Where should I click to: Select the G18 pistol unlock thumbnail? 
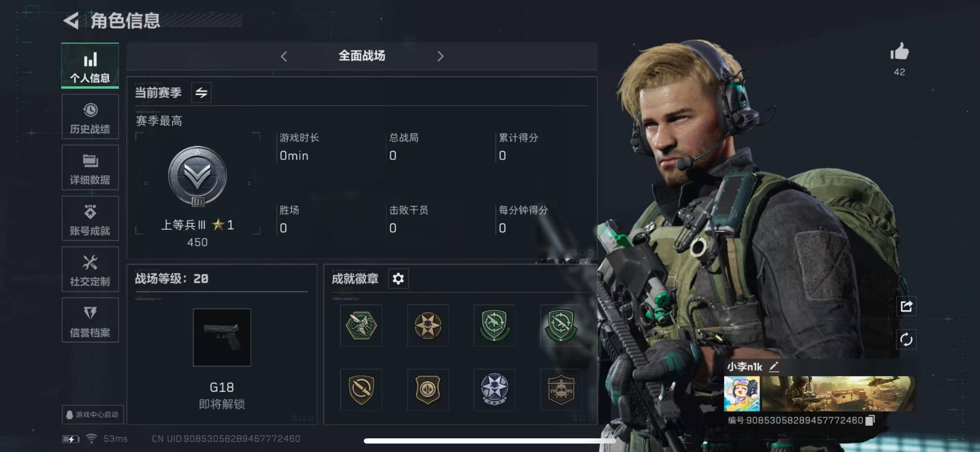tap(222, 337)
